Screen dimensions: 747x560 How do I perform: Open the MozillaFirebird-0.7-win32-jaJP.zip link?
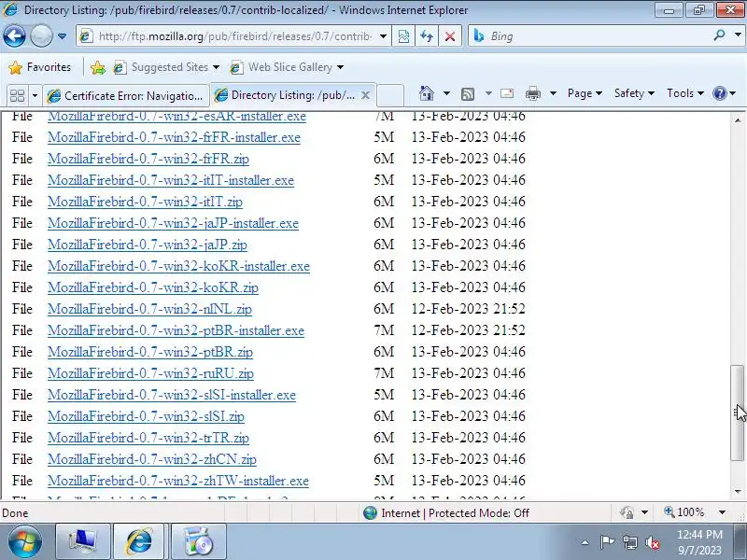click(x=148, y=245)
